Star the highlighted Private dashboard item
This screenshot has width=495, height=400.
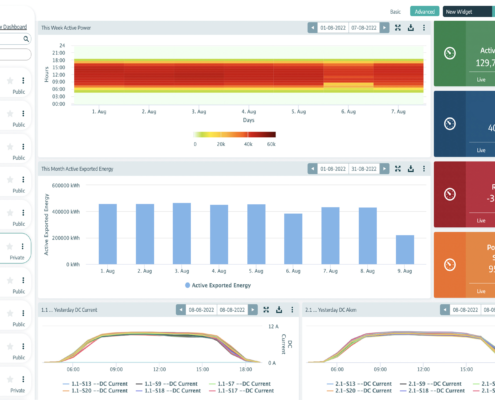click(10, 246)
